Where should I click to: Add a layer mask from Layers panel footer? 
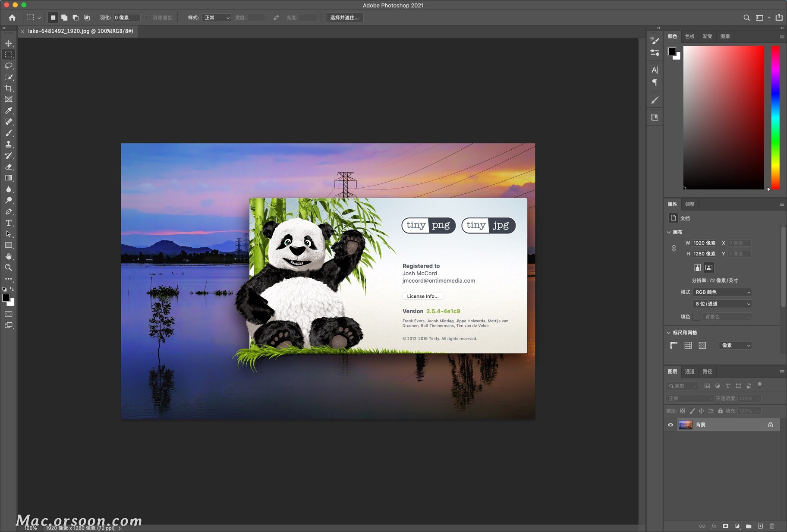(x=725, y=526)
